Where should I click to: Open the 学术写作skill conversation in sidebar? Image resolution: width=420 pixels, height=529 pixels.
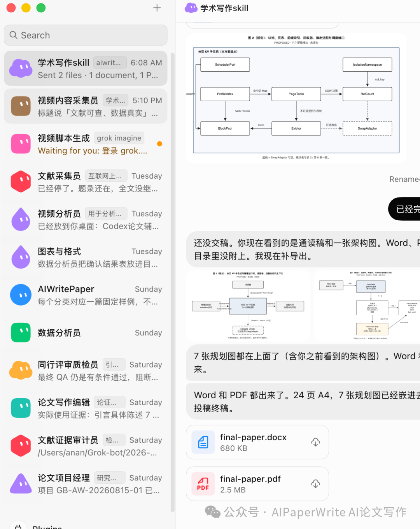pyautogui.click(x=86, y=69)
